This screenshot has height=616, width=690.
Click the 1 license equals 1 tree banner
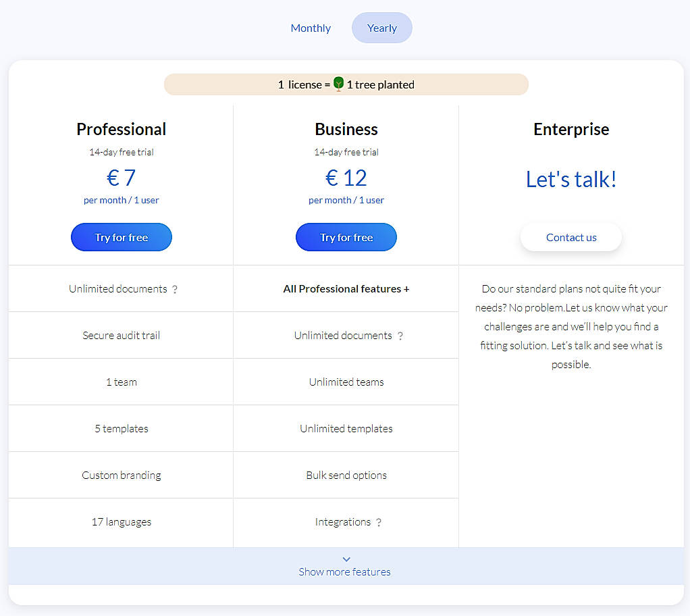point(346,84)
